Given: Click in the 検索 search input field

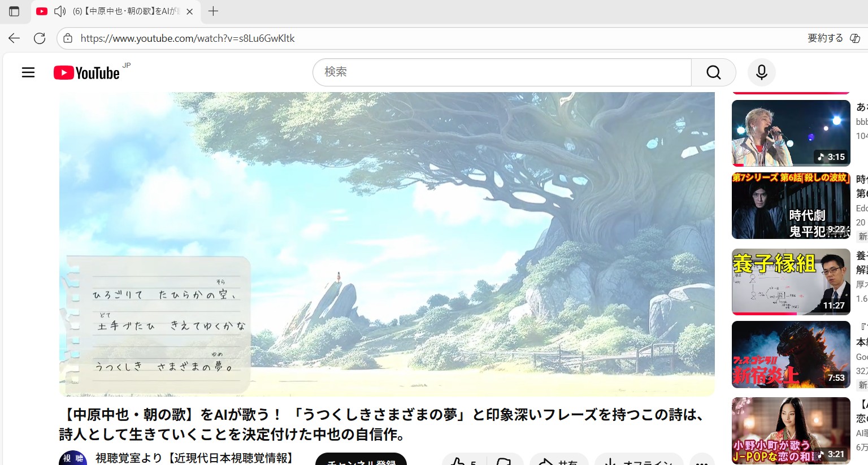Looking at the screenshot, I should click(502, 72).
